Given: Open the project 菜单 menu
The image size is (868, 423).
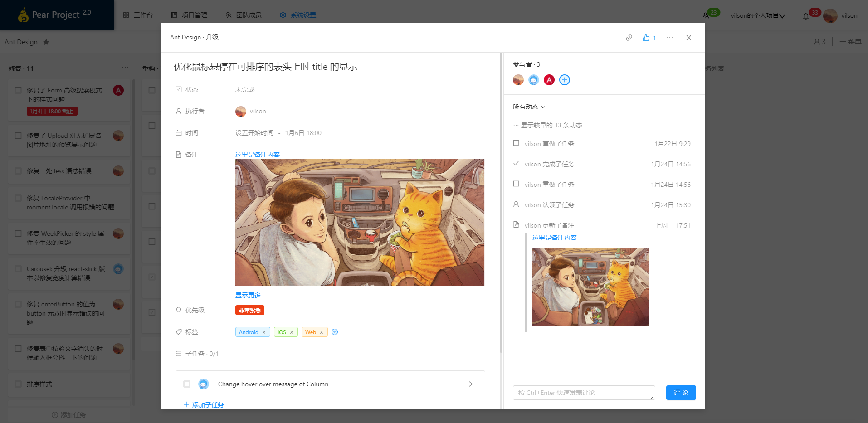Looking at the screenshot, I should [x=850, y=42].
